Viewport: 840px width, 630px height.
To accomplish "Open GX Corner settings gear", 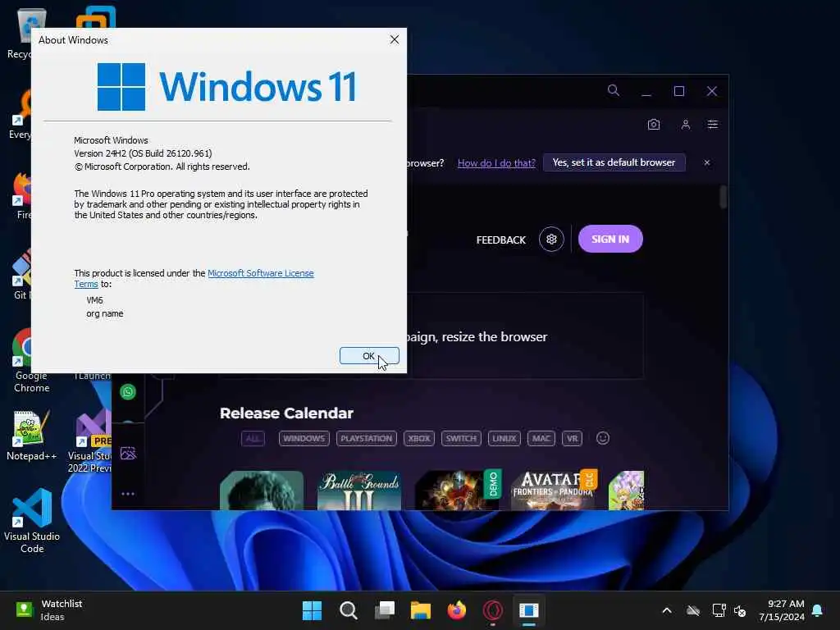I will tap(551, 239).
